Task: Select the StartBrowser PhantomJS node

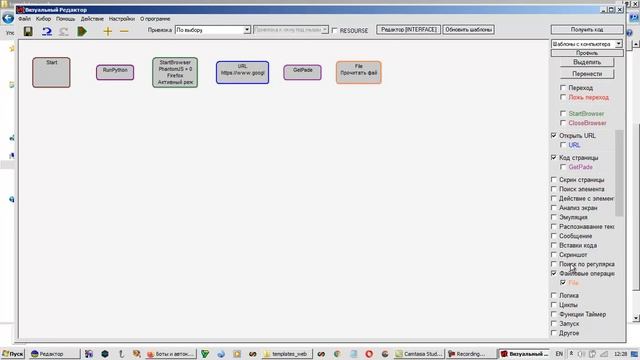Action: (x=175, y=72)
